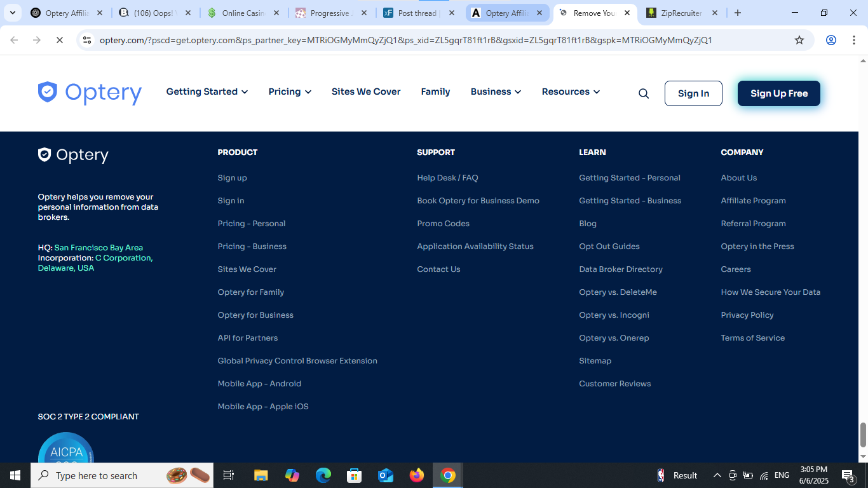Open the clock and date flyout
Viewport: 868px width, 488px height.
813,475
